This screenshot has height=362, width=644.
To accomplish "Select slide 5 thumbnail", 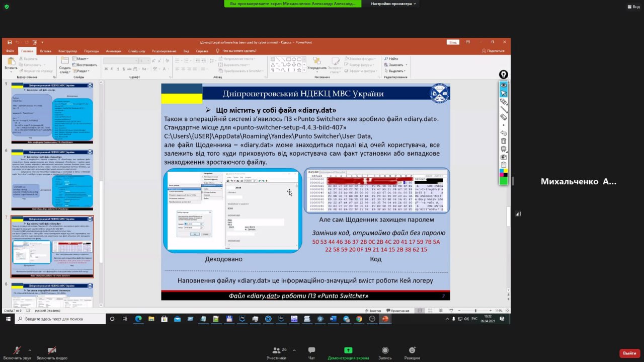I will click(52, 112).
